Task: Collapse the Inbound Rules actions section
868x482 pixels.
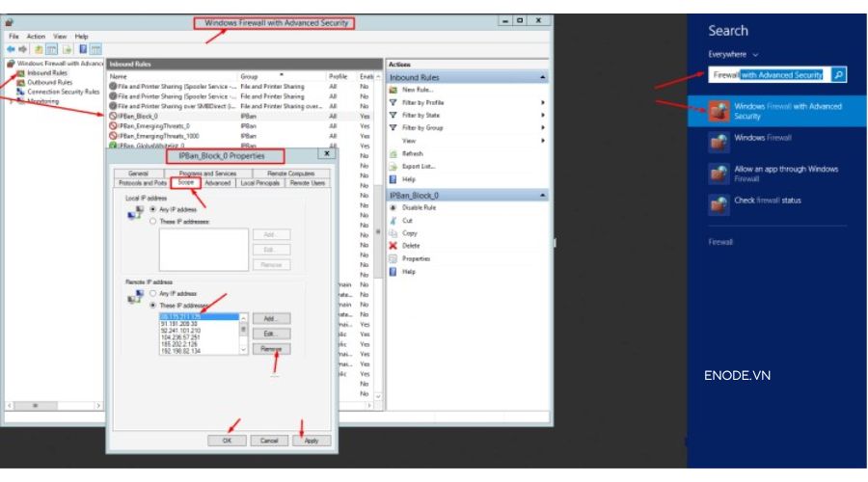Action: point(544,77)
